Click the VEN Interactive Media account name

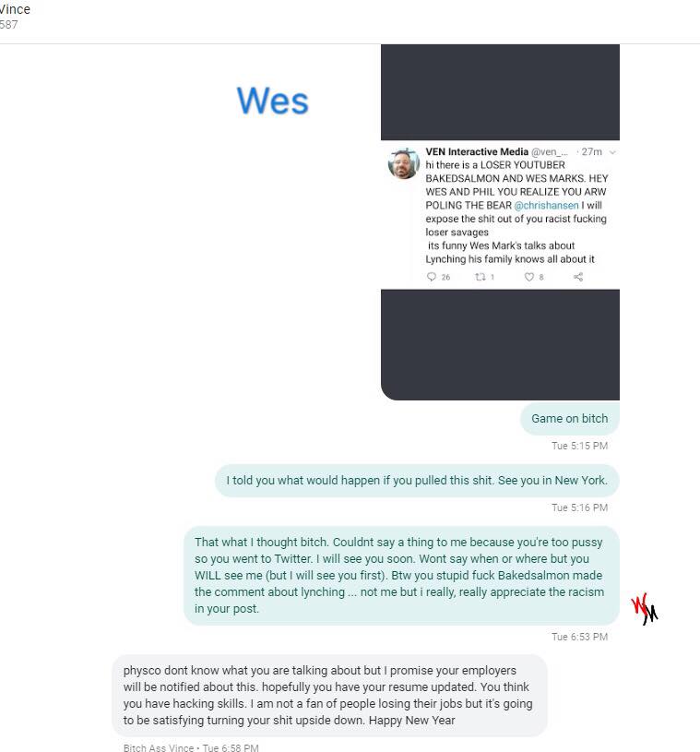[477, 151]
